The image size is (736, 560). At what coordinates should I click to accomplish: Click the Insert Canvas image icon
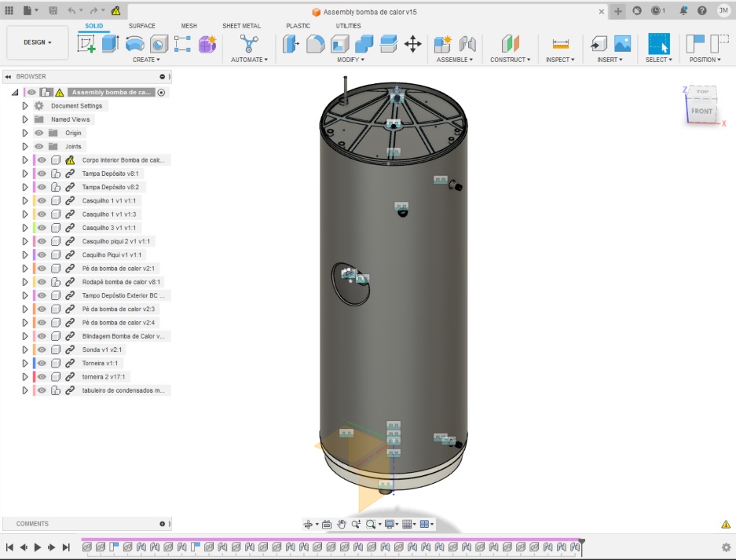(x=622, y=44)
